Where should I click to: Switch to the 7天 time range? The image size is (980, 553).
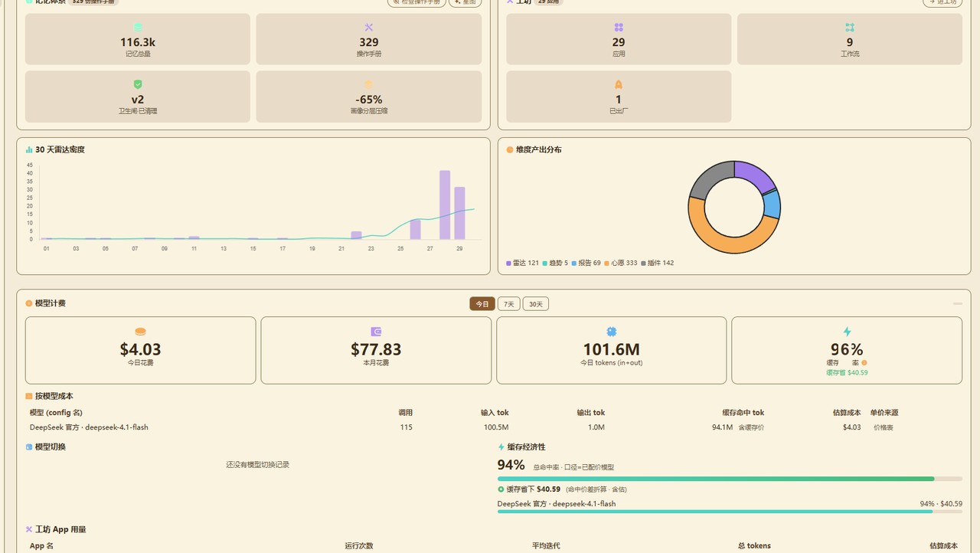coord(508,304)
